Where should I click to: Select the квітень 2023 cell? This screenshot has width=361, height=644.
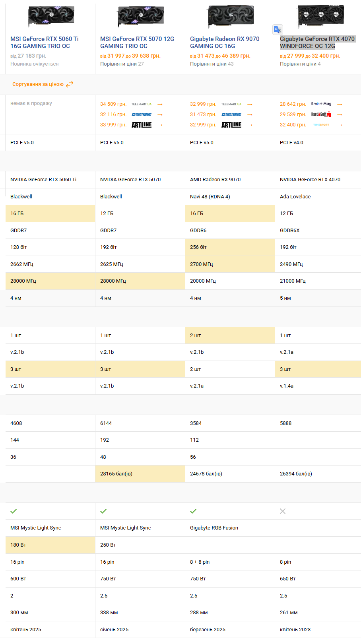pos(318,630)
